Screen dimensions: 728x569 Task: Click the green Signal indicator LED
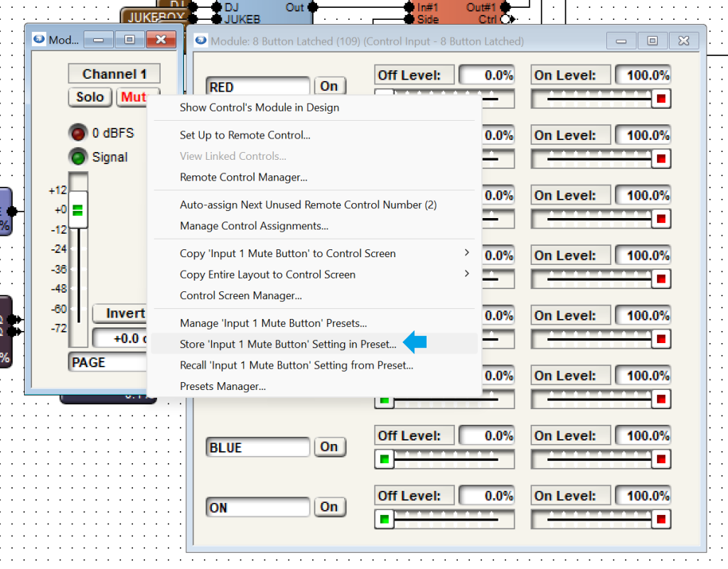pos(77,157)
